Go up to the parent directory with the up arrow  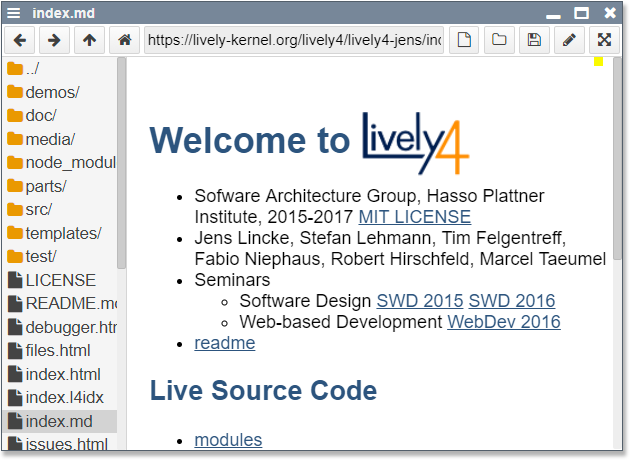[89, 40]
